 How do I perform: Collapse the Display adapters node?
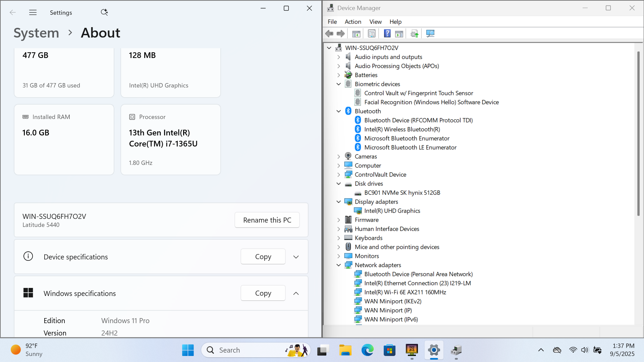coord(339,202)
